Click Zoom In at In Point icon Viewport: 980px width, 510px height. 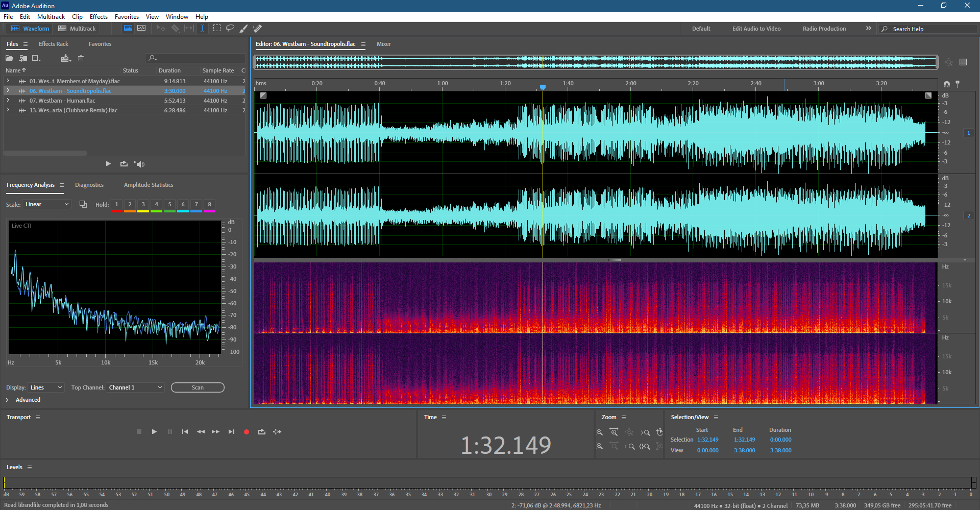(x=630, y=446)
